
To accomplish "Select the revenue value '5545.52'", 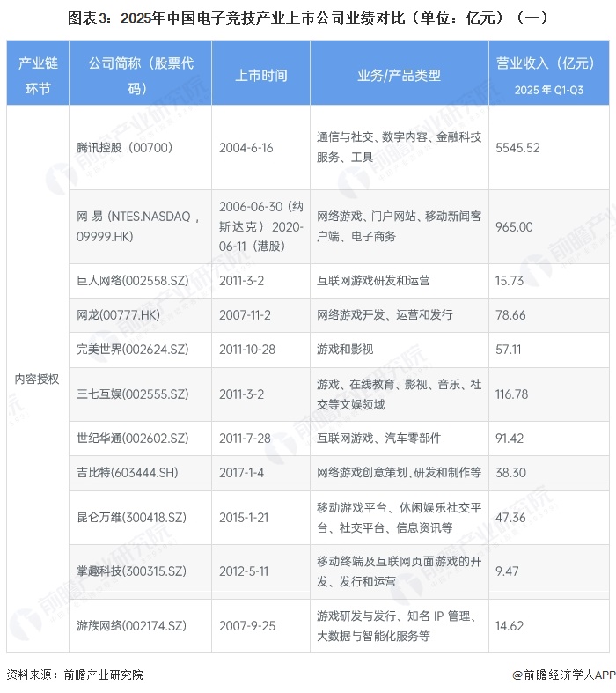I will pyautogui.click(x=517, y=148).
